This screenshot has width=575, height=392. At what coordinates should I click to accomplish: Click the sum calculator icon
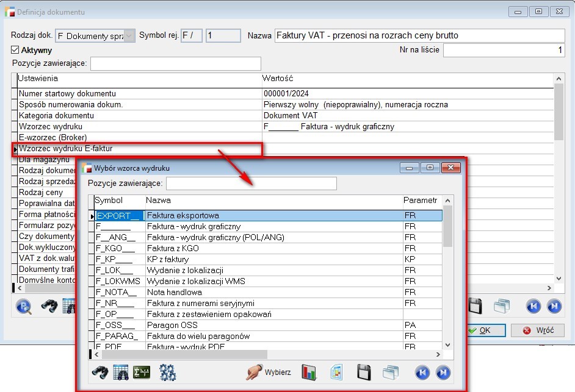[142, 371]
